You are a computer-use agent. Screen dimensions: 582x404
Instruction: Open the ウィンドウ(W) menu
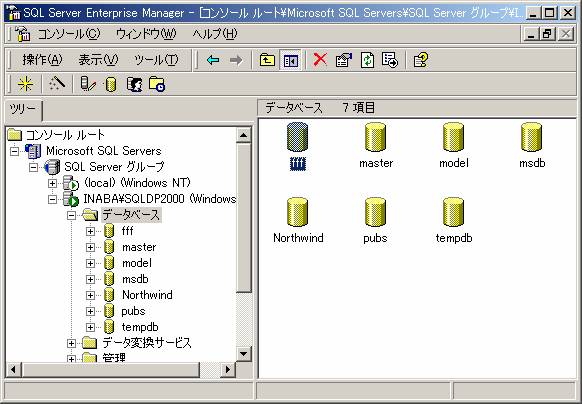click(146, 34)
